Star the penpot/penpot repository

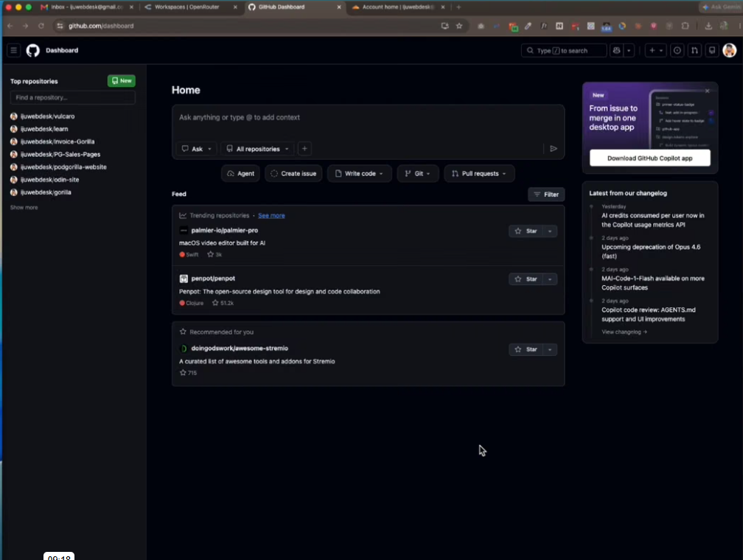coord(526,279)
